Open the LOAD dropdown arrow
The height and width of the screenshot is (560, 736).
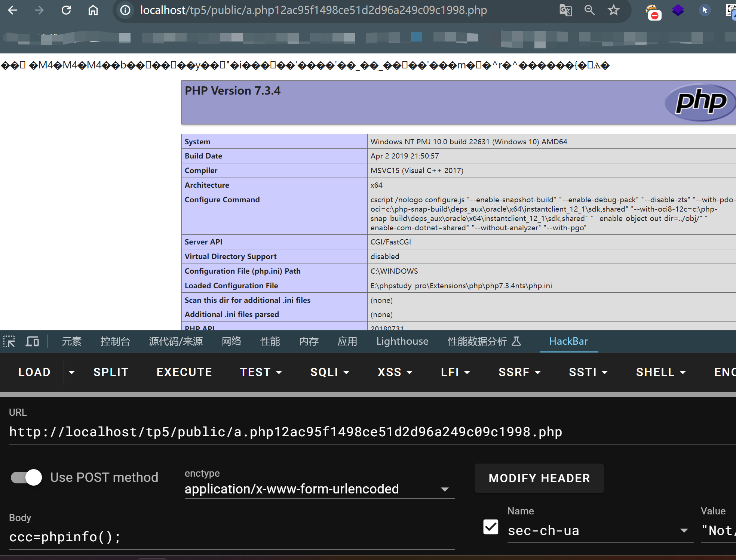click(x=72, y=372)
